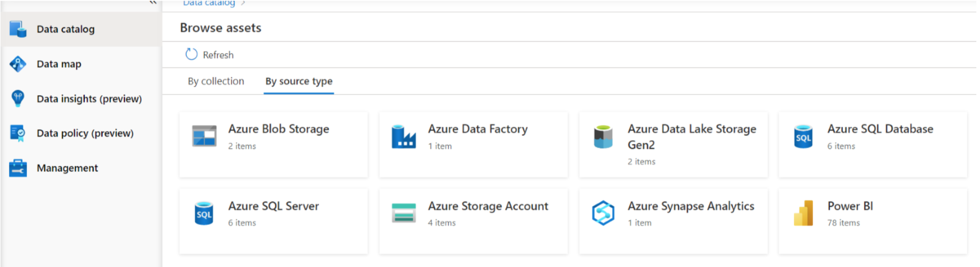Open the Data policy icon
Image resolution: width=980 pixels, height=267 pixels.
point(18,133)
